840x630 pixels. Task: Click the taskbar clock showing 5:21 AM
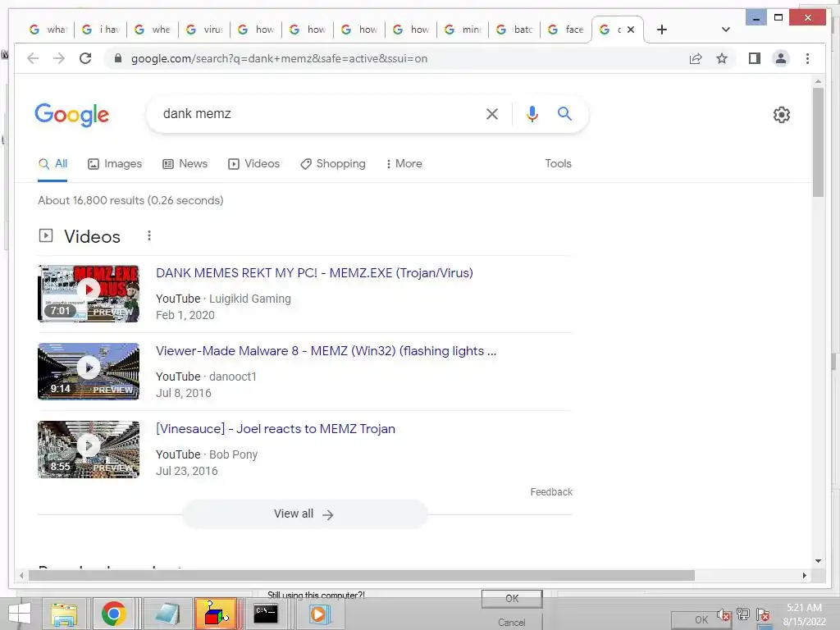[x=804, y=614]
